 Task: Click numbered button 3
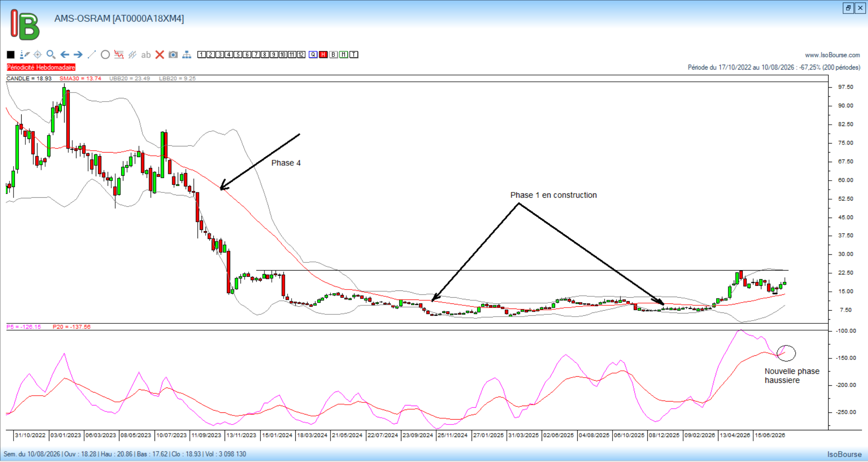point(220,55)
